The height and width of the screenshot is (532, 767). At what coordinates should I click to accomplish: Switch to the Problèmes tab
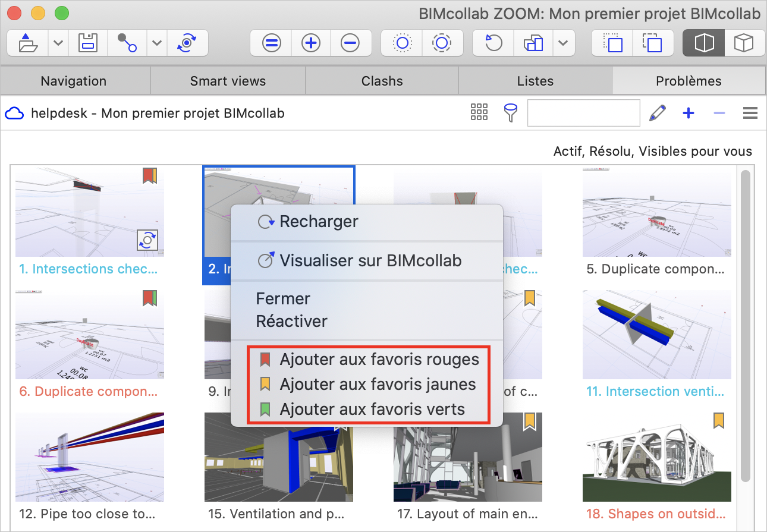[689, 81]
